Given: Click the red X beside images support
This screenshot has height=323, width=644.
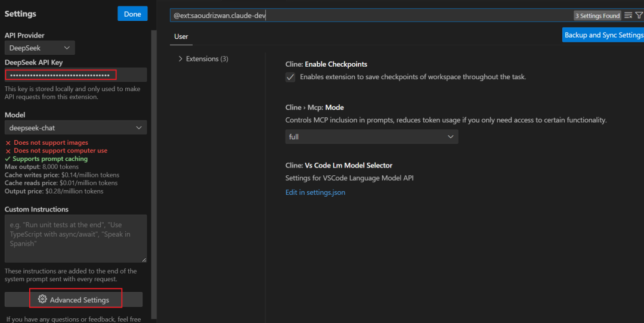Looking at the screenshot, I should 8,143.
